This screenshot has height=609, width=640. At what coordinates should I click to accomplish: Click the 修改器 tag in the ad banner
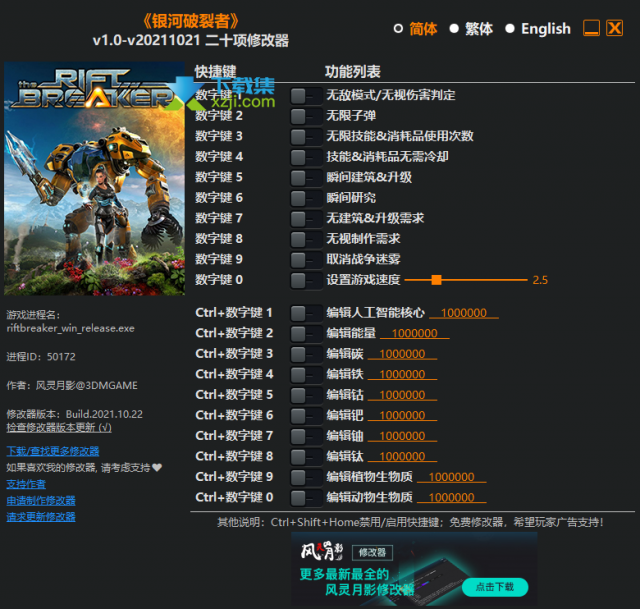(x=372, y=553)
